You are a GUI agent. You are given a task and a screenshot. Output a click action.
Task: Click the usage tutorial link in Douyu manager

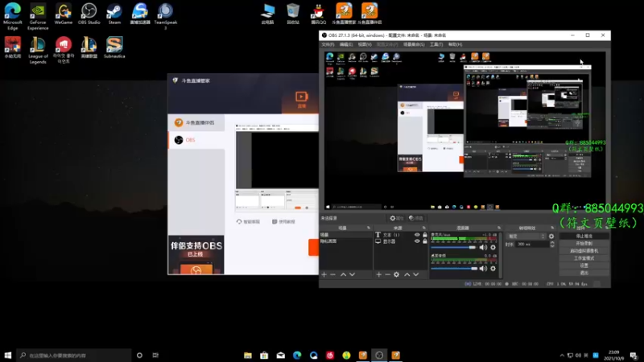(283, 222)
